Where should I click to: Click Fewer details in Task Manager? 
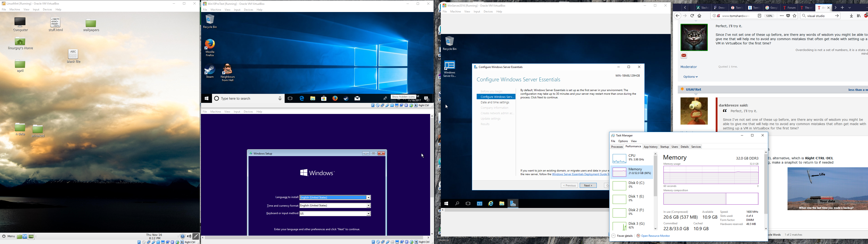[622, 236]
